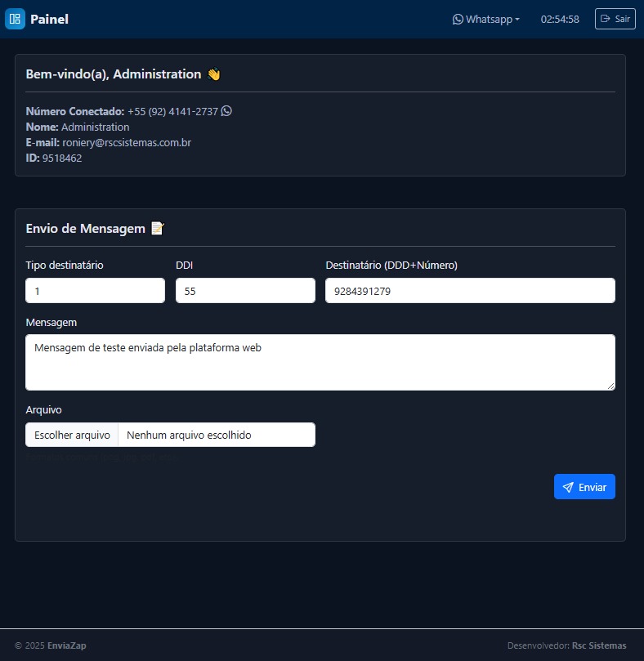The width and height of the screenshot is (644, 661).
Task: Open the Painel brand link
Action: (49, 19)
